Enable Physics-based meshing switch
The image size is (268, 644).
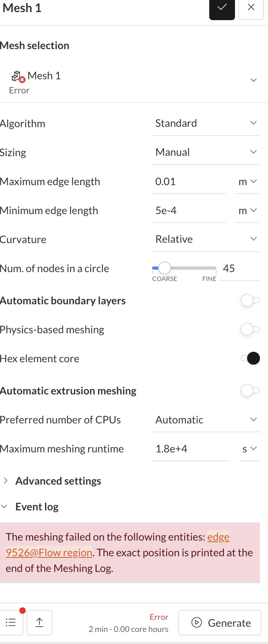(250, 329)
